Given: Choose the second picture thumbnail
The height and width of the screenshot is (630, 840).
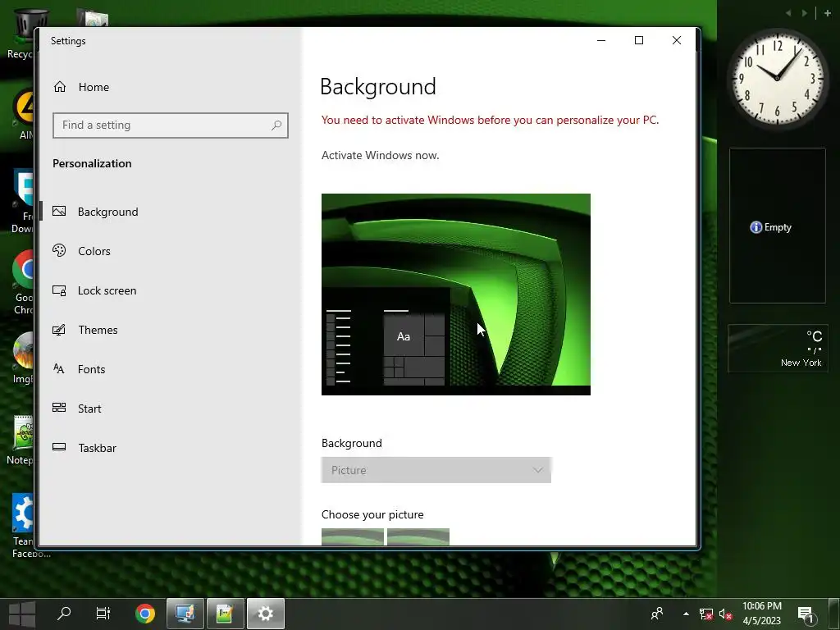Looking at the screenshot, I should 418,536.
